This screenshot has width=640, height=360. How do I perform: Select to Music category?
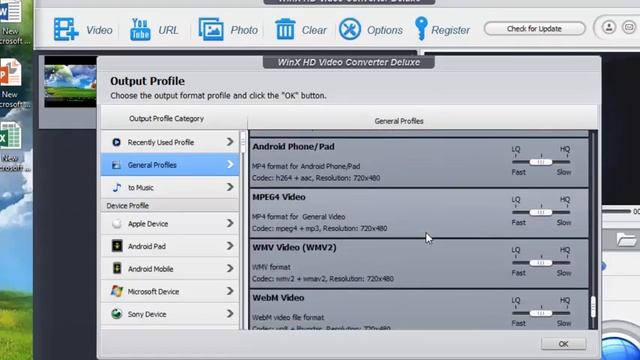(x=170, y=187)
